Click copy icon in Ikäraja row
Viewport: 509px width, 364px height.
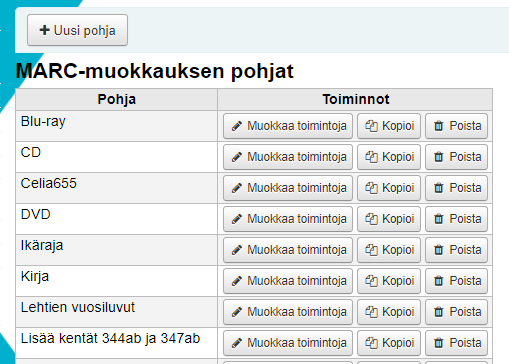(x=371, y=250)
